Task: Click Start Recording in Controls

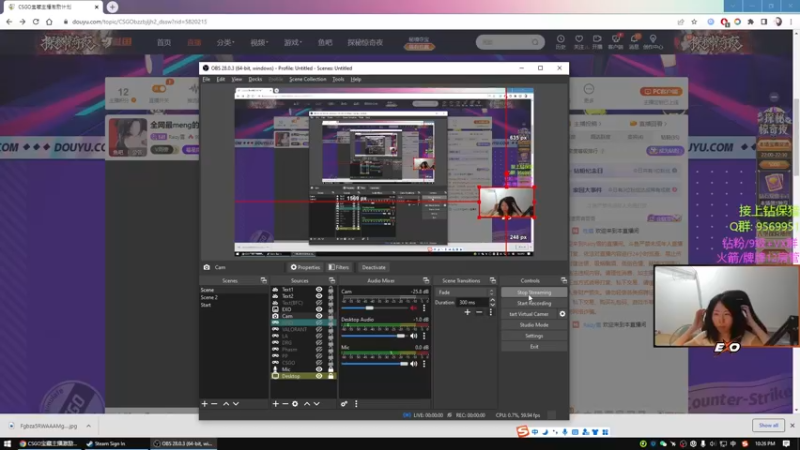Action: coord(534,303)
